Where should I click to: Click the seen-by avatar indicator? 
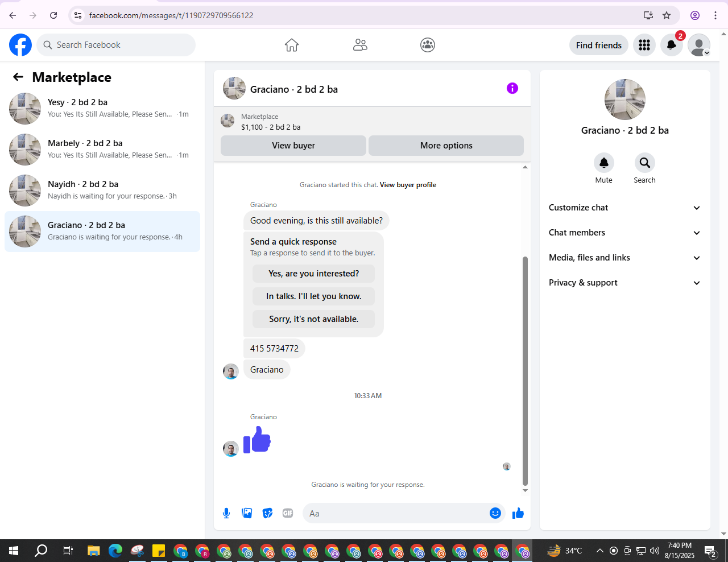coord(507,466)
